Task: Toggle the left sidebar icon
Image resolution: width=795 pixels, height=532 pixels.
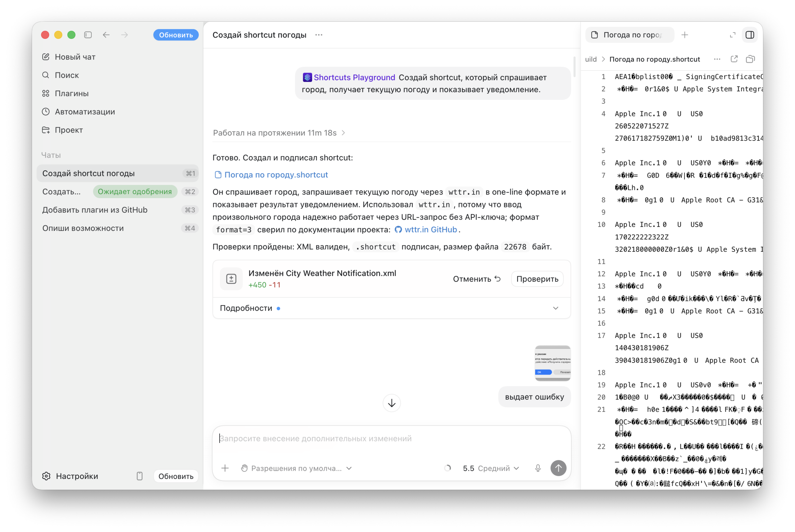Action: pos(88,35)
